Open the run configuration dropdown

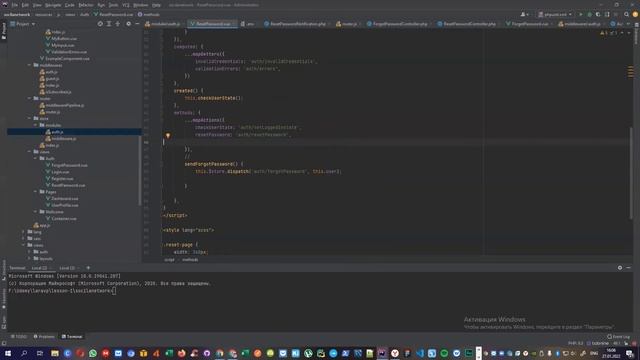coord(555,14)
